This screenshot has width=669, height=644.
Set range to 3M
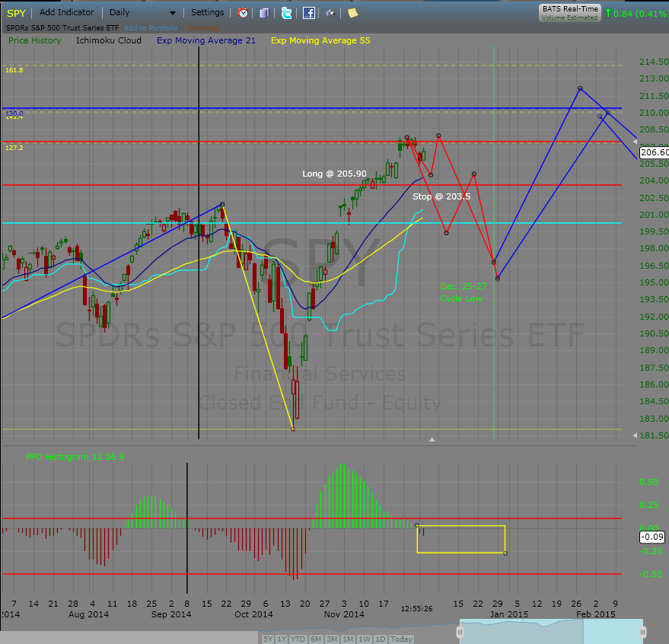pos(332,639)
